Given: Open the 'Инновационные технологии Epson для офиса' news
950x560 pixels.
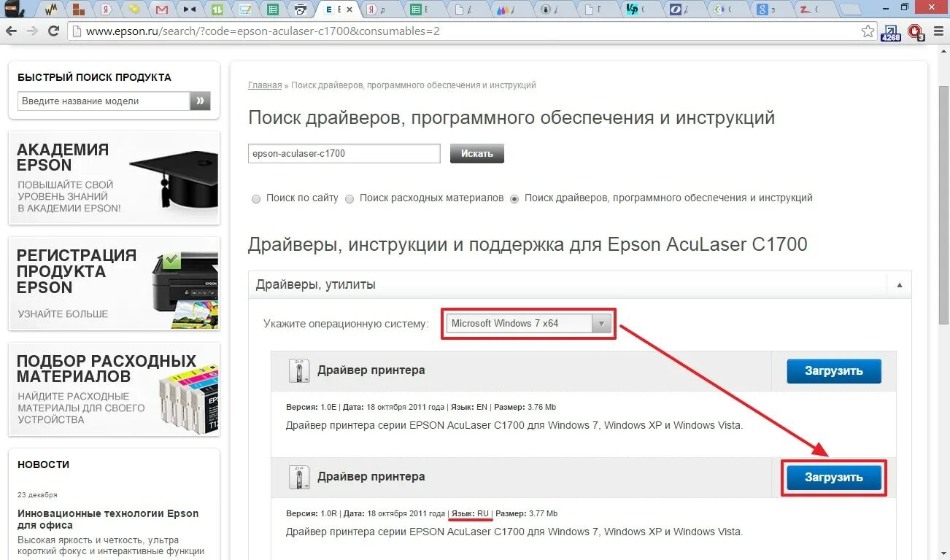Looking at the screenshot, I should 108,519.
